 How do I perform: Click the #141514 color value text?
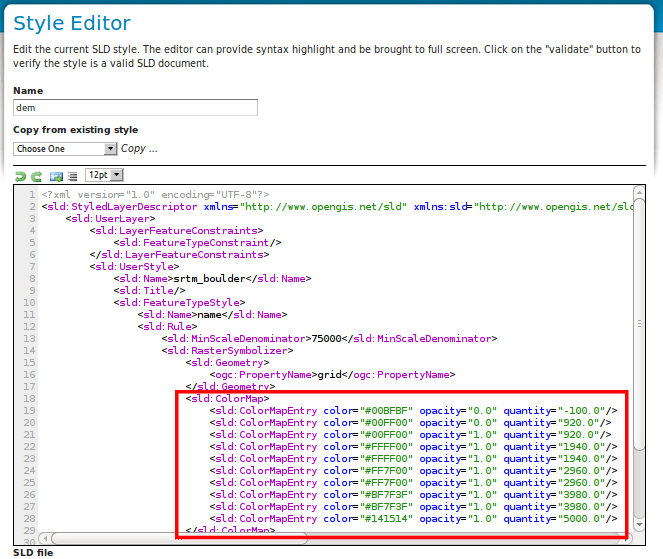tap(386, 518)
